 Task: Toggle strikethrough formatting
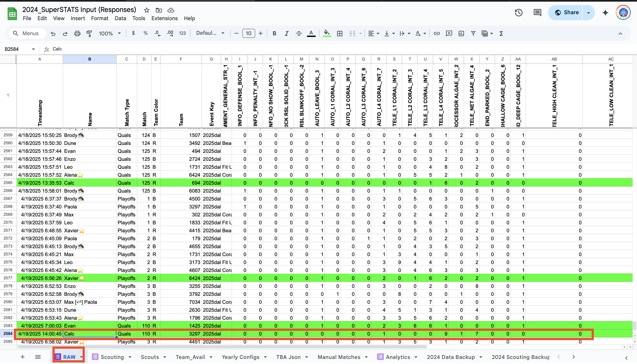point(299,33)
